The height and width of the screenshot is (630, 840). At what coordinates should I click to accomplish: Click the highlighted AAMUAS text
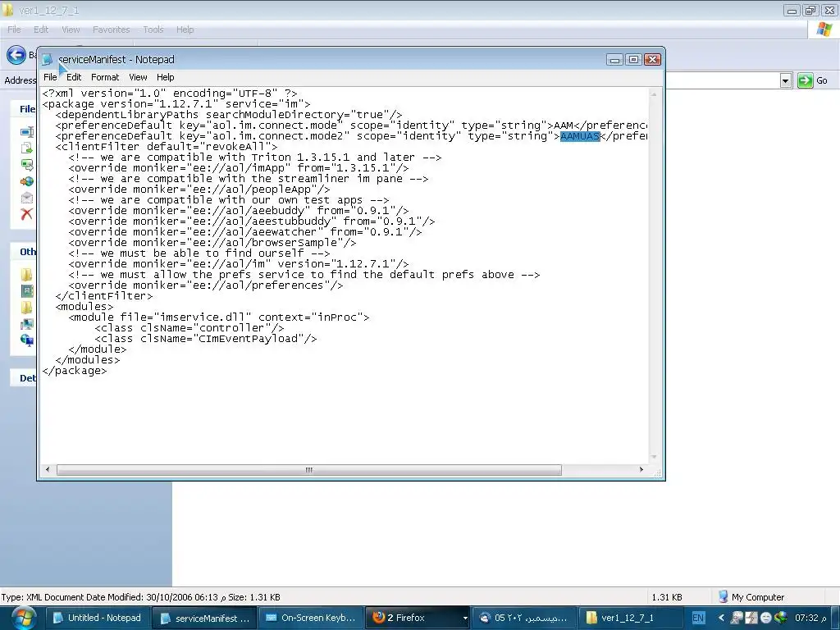coord(580,136)
